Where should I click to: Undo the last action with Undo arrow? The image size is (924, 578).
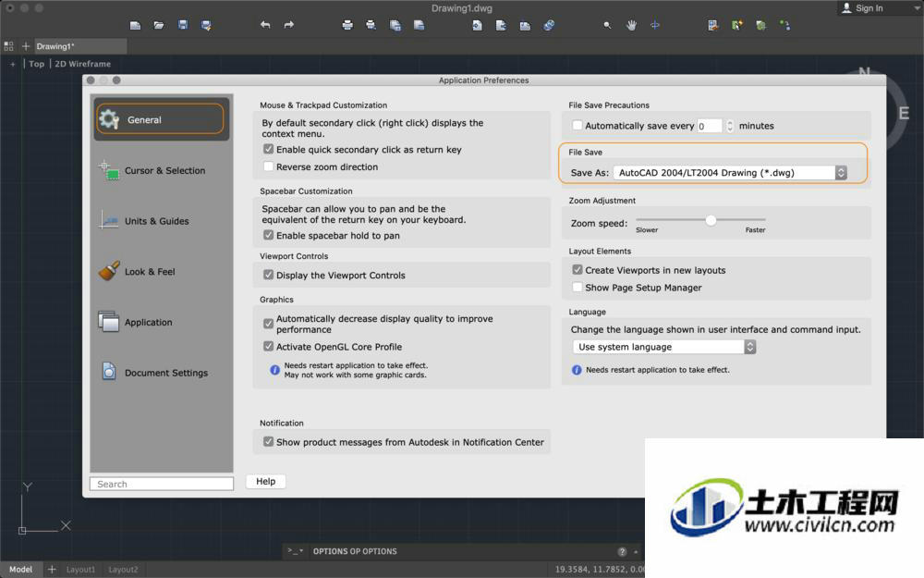click(x=265, y=25)
